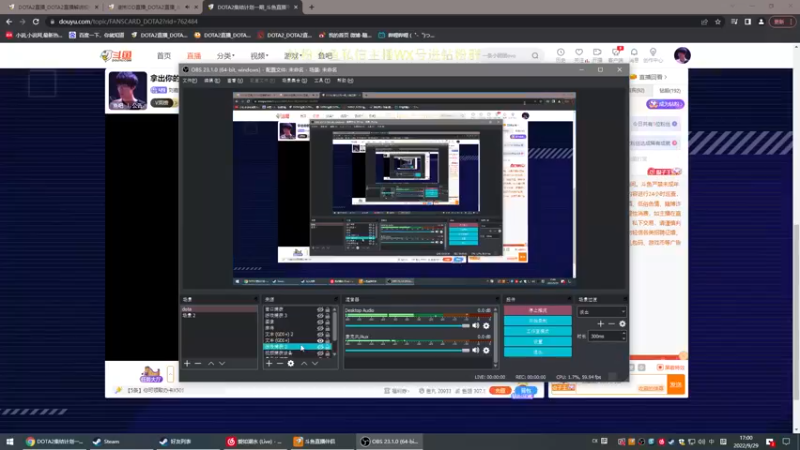Image resolution: width=800 pixels, height=450 pixels.
Task: Add a scene transition with plus icon
Action: point(601,323)
